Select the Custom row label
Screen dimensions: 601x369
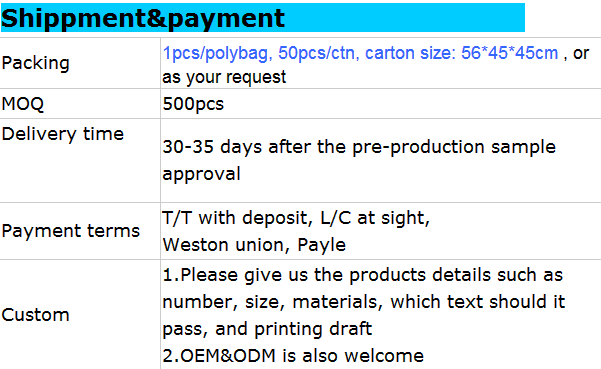coord(35,315)
